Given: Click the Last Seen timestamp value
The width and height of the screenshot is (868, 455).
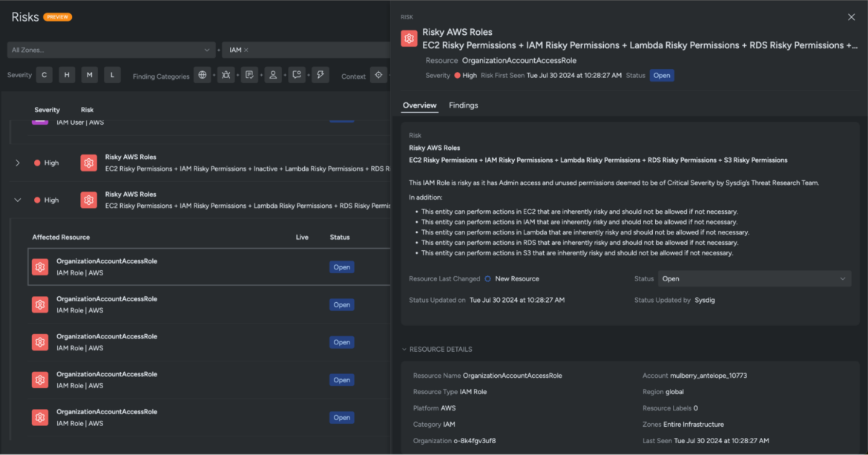Looking at the screenshot, I should 721,441.
